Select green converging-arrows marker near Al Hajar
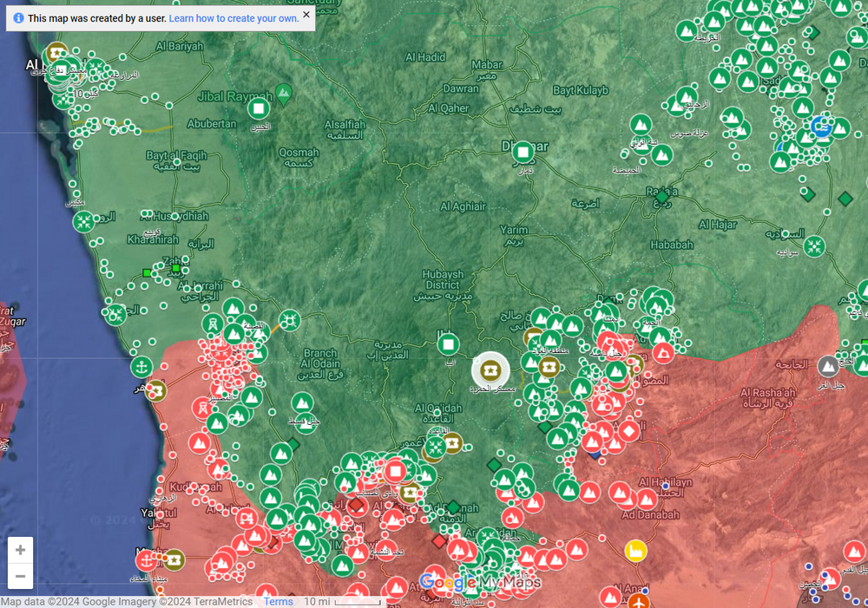 [x=814, y=246]
